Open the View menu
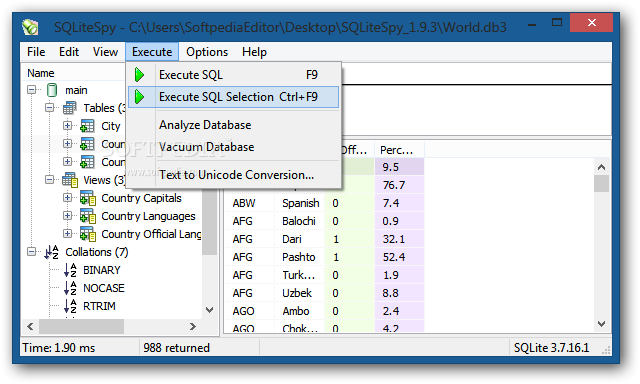Viewport: 640px width, 384px height. (x=105, y=52)
